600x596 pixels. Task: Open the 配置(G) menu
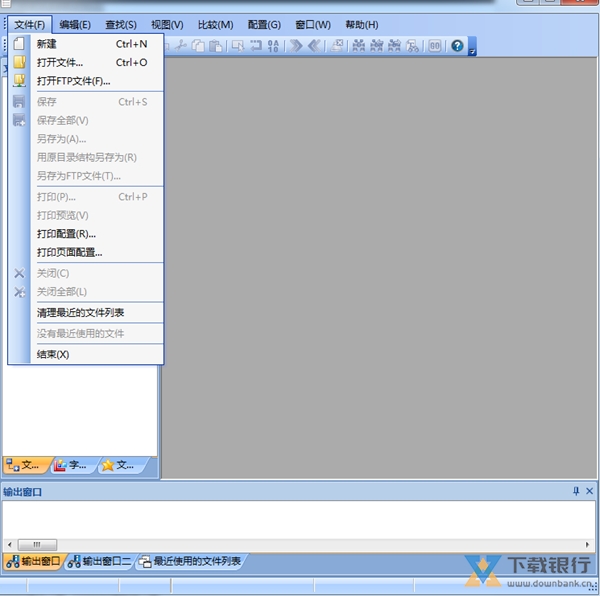point(264,25)
